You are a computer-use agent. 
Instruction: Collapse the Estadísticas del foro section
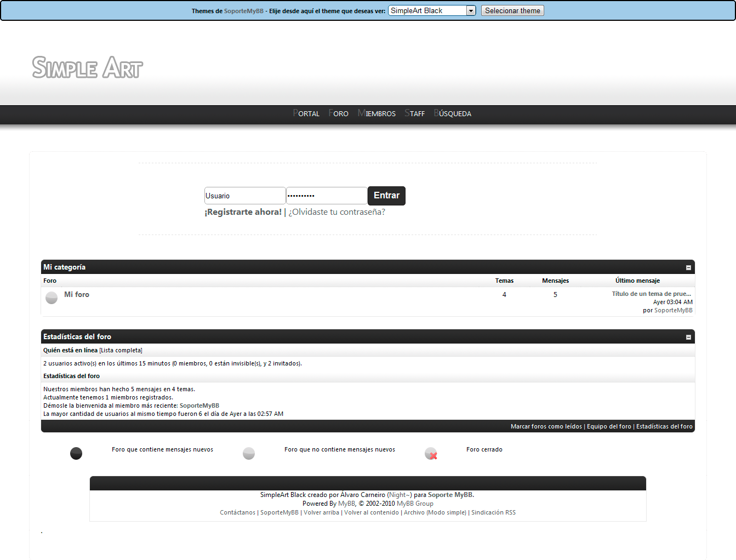688,337
